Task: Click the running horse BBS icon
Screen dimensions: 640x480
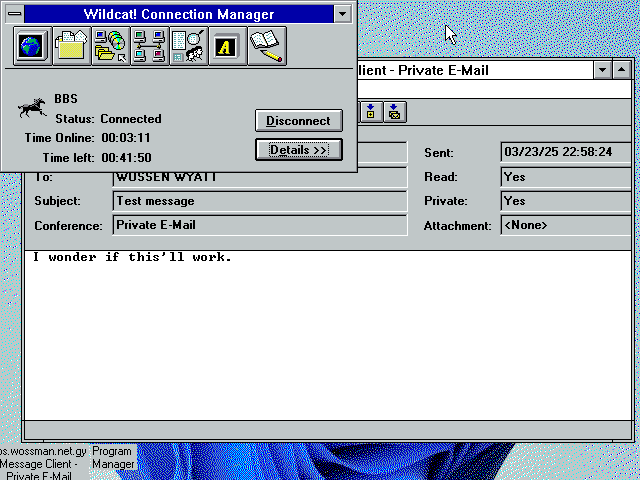Action: [x=32, y=108]
